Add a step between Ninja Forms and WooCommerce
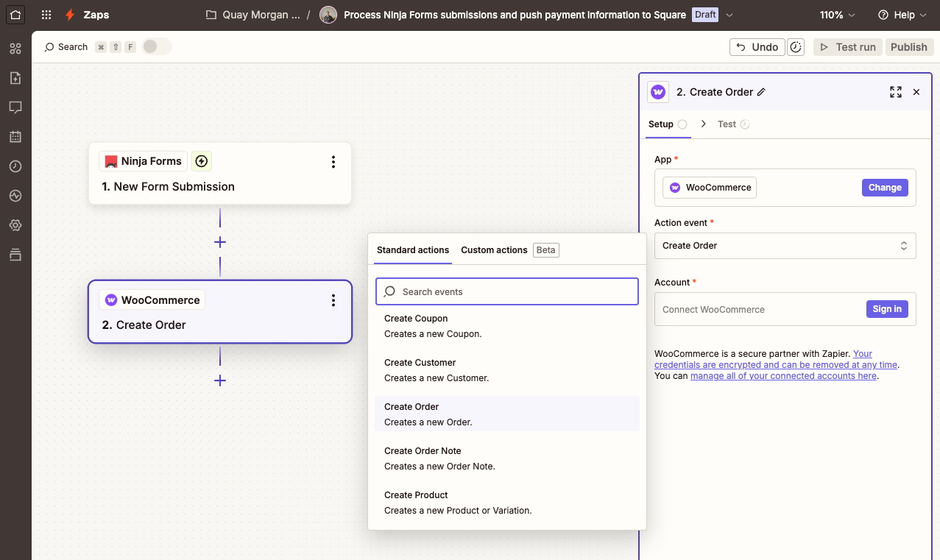Image resolution: width=940 pixels, height=560 pixels. [x=219, y=242]
